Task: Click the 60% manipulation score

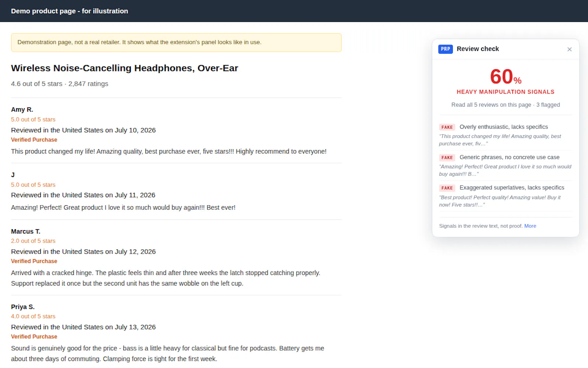Action: click(506, 77)
